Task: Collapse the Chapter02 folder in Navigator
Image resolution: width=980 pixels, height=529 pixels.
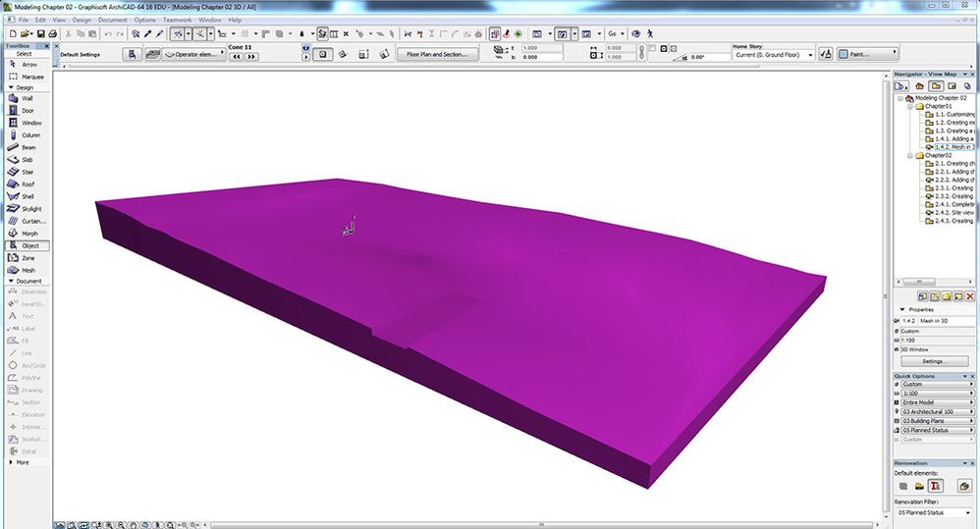Action: 910,155
